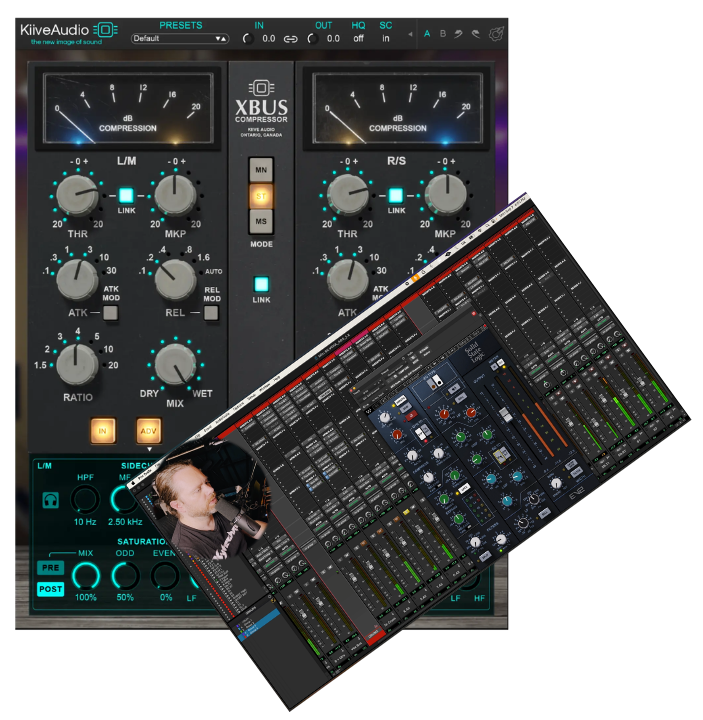Click the undo arrow icon
The width and height of the screenshot is (703, 720).
tap(458, 34)
